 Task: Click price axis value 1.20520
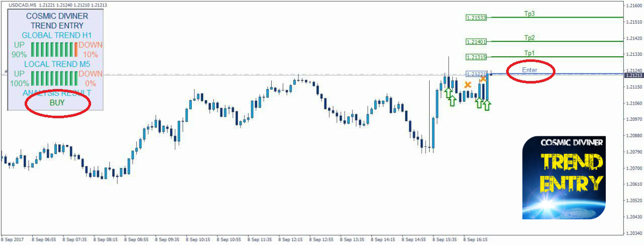pos(634,201)
